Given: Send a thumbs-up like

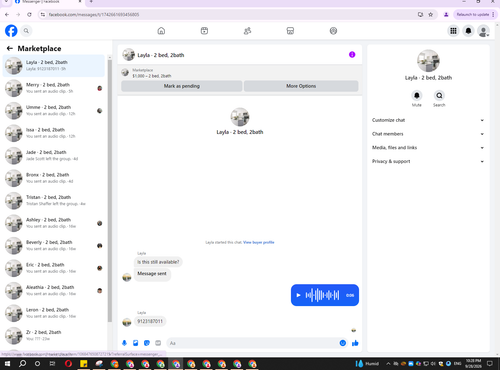Looking at the screenshot, I should coord(355,343).
